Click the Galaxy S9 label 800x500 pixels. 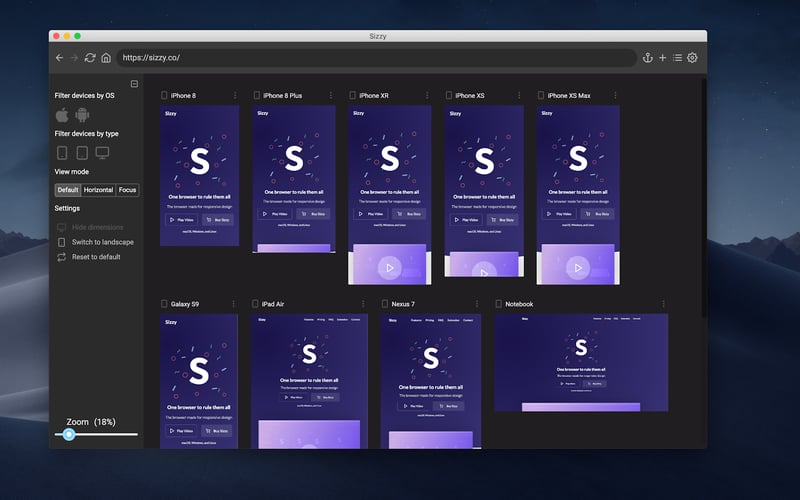coord(185,304)
